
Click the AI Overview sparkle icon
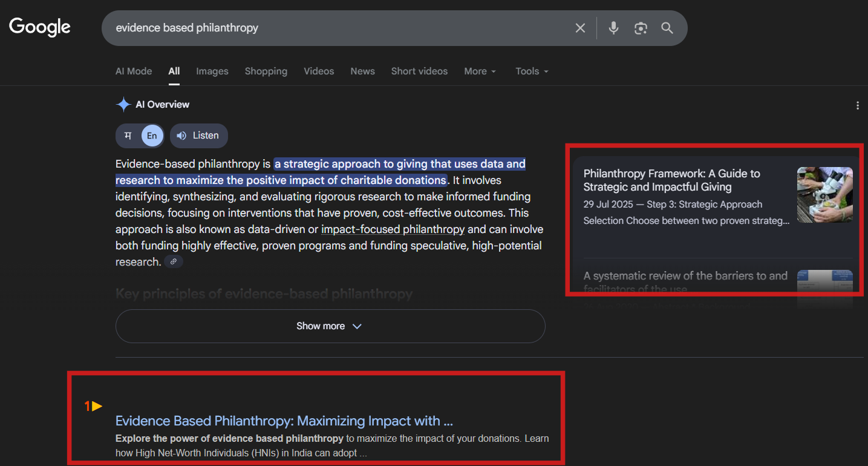point(123,105)
